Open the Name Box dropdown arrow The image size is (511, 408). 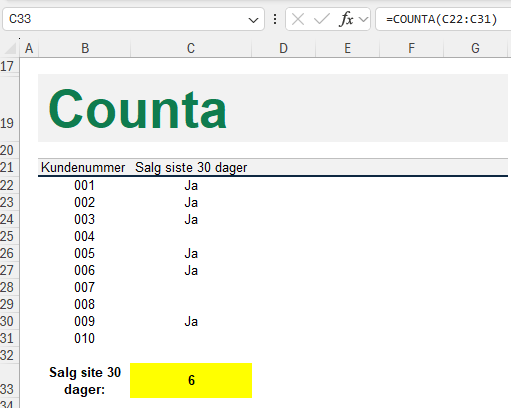click(x=253, y=20)
